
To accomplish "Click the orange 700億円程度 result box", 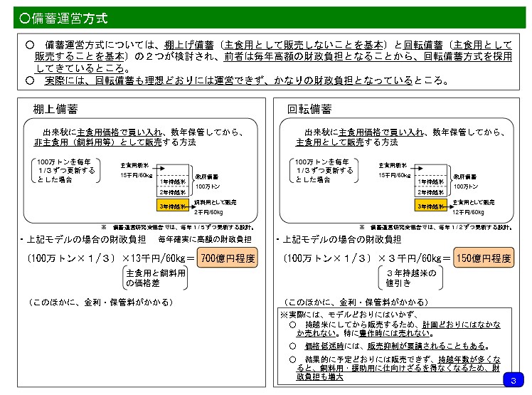I will point(228,258).
